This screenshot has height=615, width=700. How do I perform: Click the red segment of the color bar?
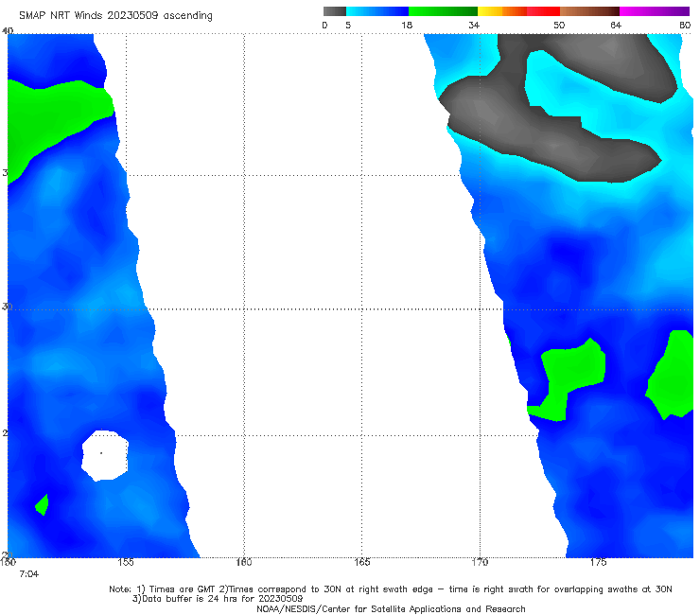coord(543,11)
